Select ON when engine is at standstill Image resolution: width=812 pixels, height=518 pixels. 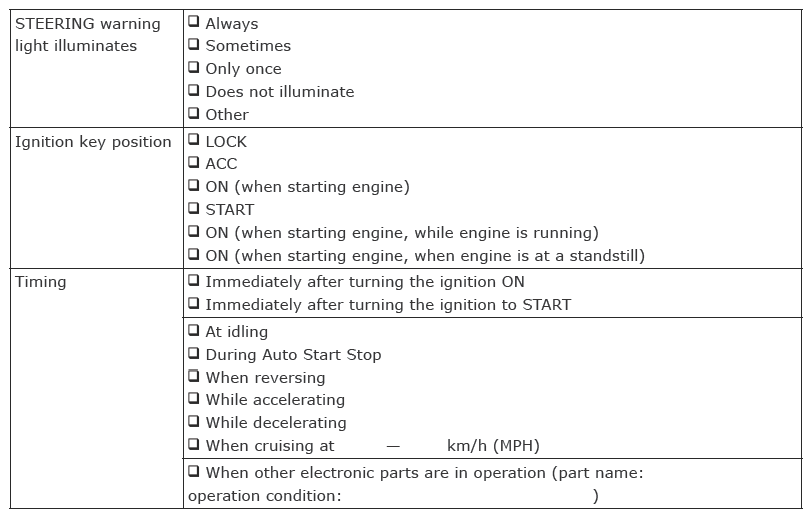click(x=194, y=254)
